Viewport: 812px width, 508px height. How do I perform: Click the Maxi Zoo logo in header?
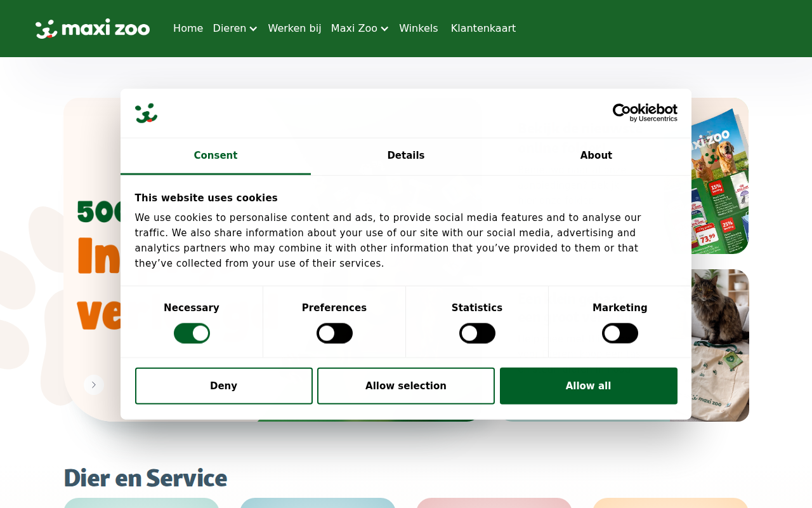tap(93, 29)
